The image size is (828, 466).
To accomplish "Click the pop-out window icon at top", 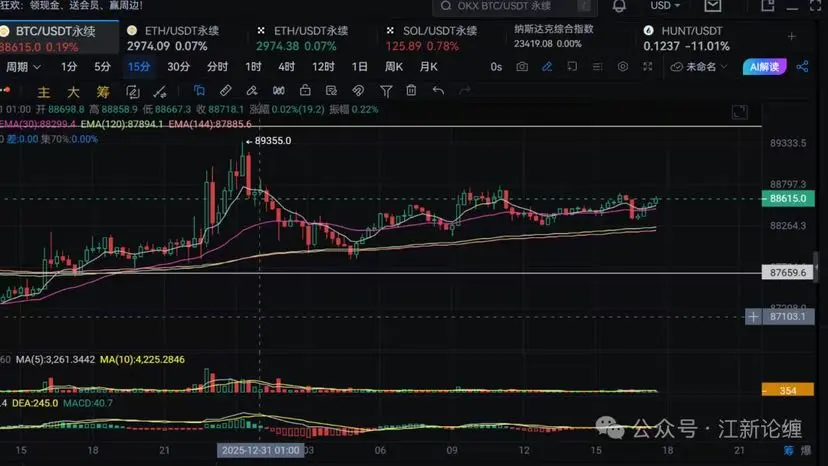I will [x=767, y=5].
